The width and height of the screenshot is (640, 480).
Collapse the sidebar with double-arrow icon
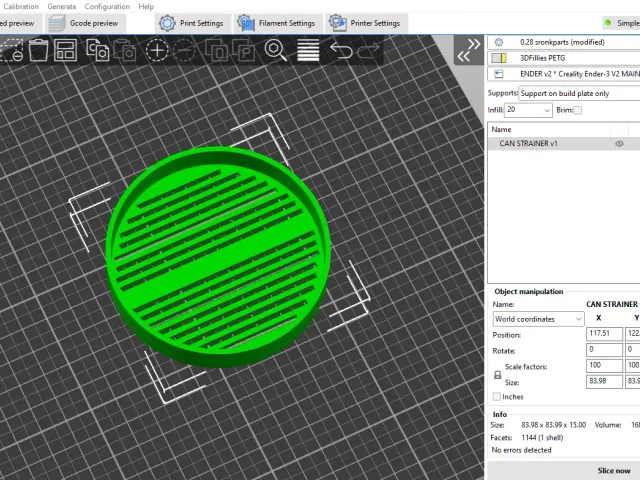[469, 50]
